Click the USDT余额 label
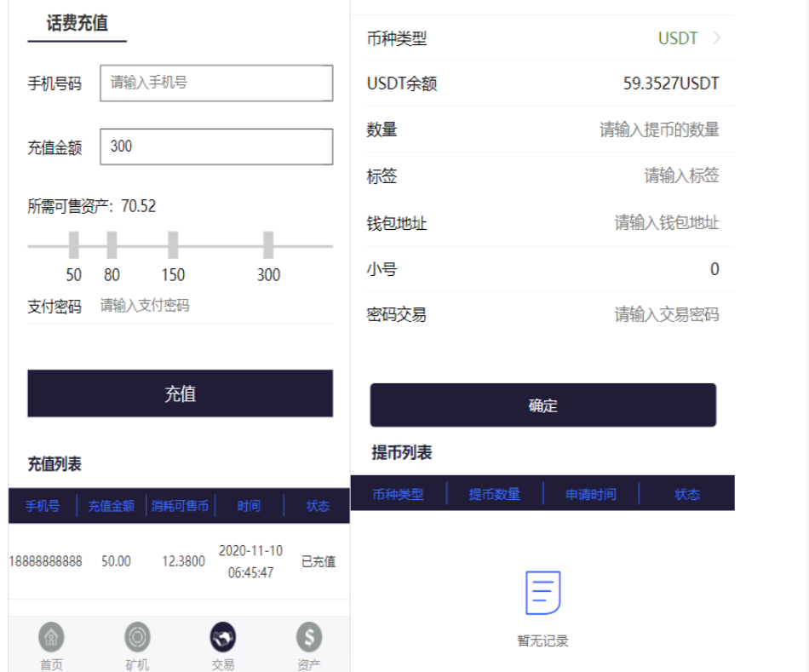This screenshot has width=809, height=672. click(x=402, y=83)
